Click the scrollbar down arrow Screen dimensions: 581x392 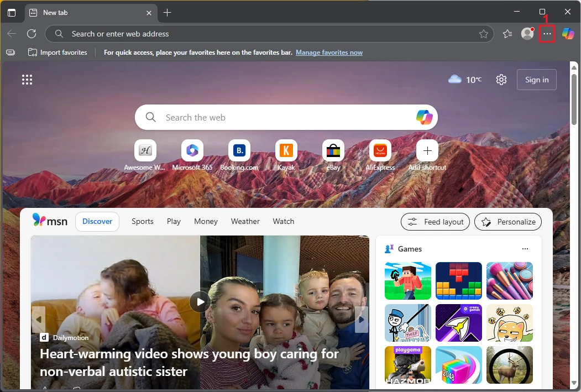(x=574, y=383)
